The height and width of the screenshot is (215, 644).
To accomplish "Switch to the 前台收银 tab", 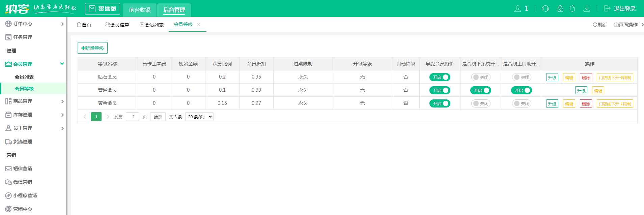I will 140,10.
